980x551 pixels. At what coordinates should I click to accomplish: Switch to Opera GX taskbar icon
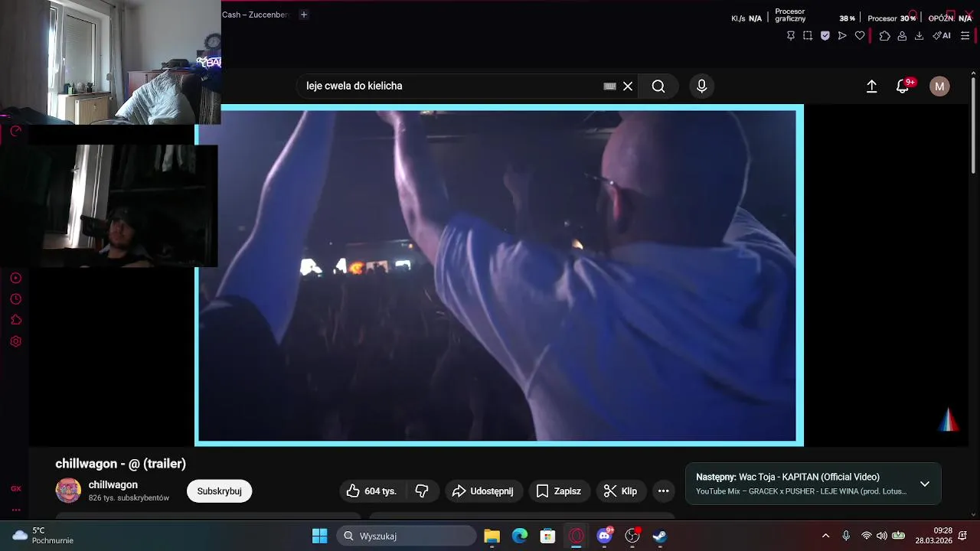pyautogui.click(x=576, y=536)
